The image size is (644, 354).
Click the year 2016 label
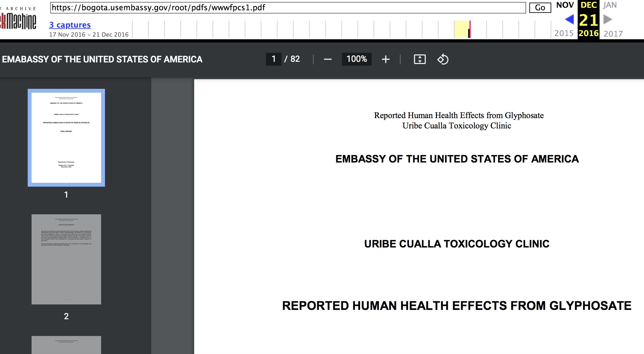(589, 33)
